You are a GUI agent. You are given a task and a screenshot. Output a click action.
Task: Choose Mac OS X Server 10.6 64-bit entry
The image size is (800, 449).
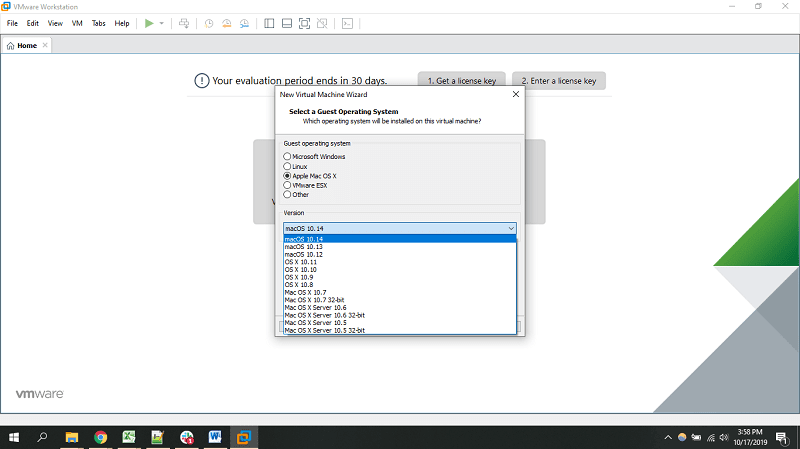coord(400,308)
